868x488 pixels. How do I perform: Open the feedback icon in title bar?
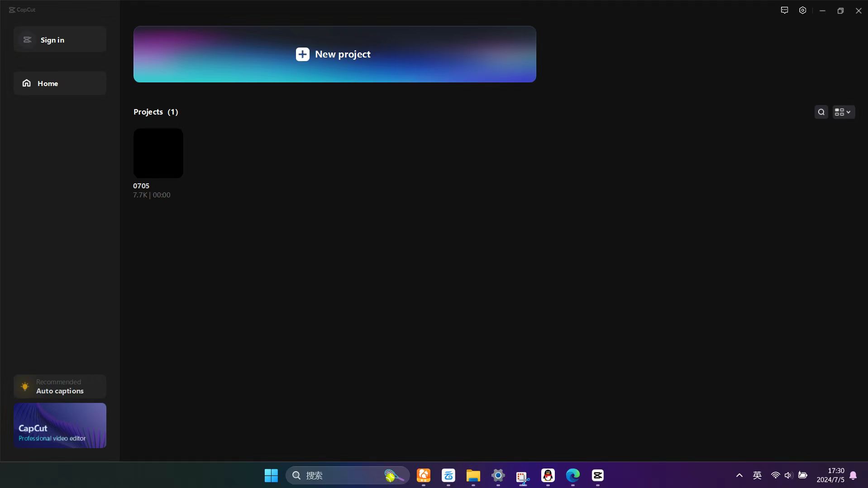click(784, 10)
